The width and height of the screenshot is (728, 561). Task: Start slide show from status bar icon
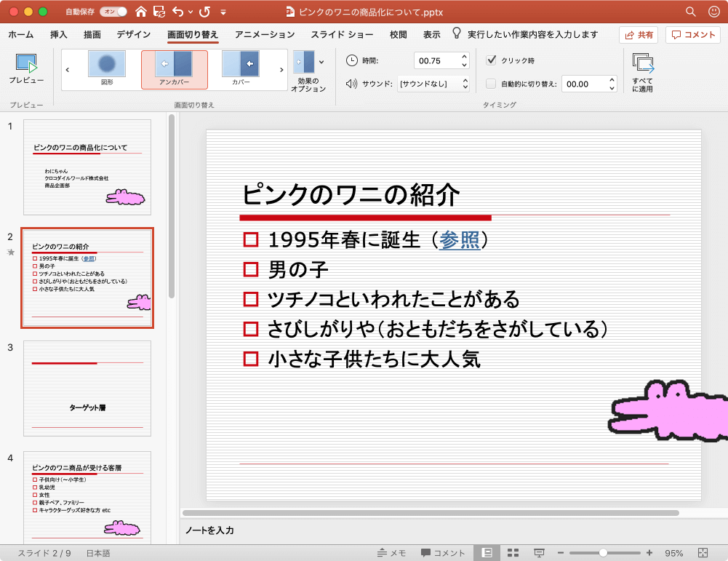tap(539, 553)
